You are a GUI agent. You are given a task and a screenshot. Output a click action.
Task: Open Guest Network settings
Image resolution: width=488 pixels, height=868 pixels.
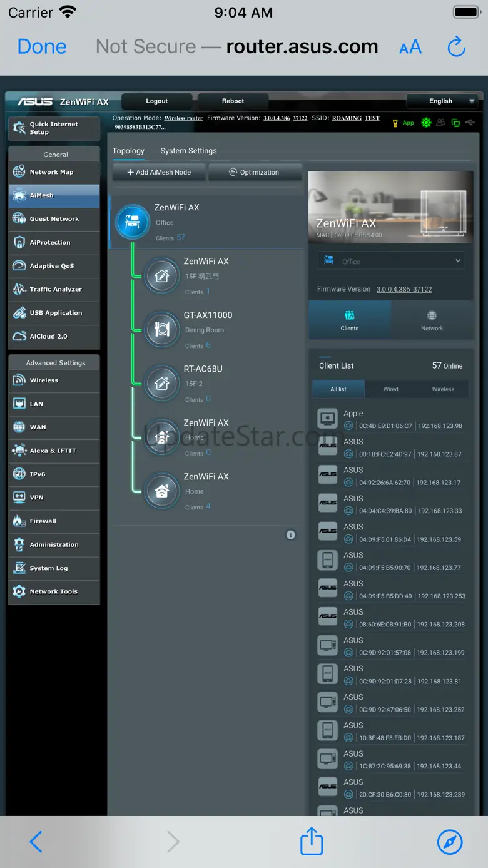pos(54,219)
